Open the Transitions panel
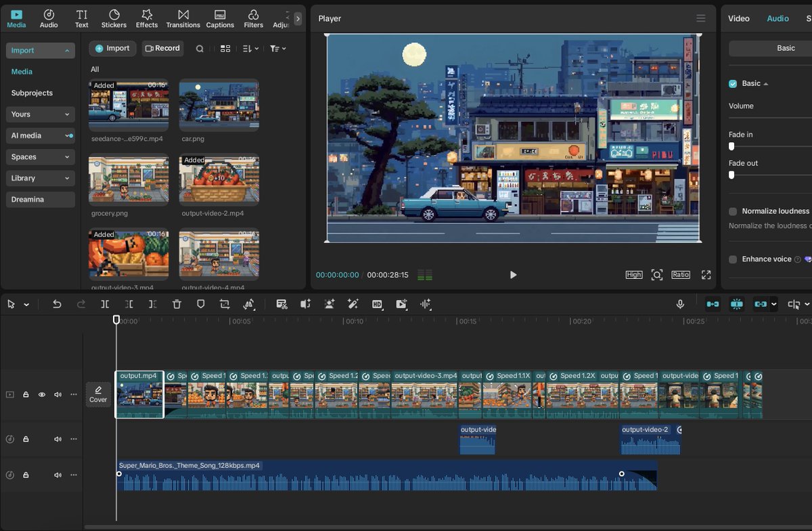 [183, 18]
